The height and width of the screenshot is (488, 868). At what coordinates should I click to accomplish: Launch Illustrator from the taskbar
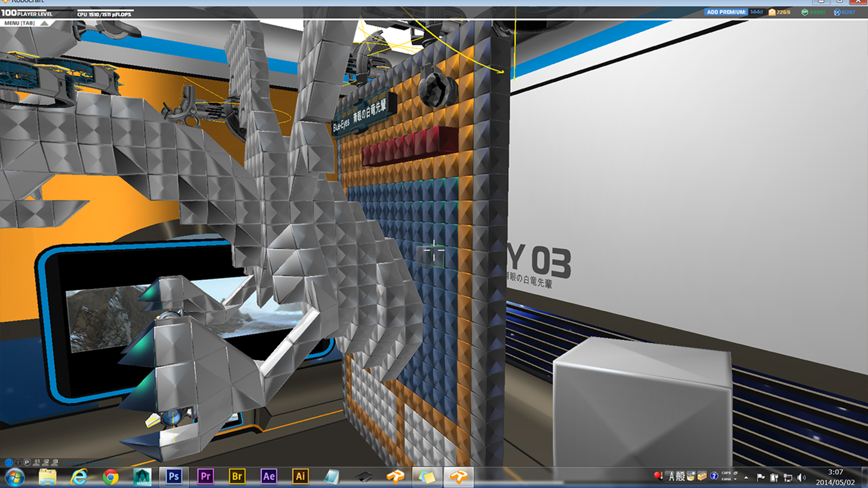coord(301,477)
